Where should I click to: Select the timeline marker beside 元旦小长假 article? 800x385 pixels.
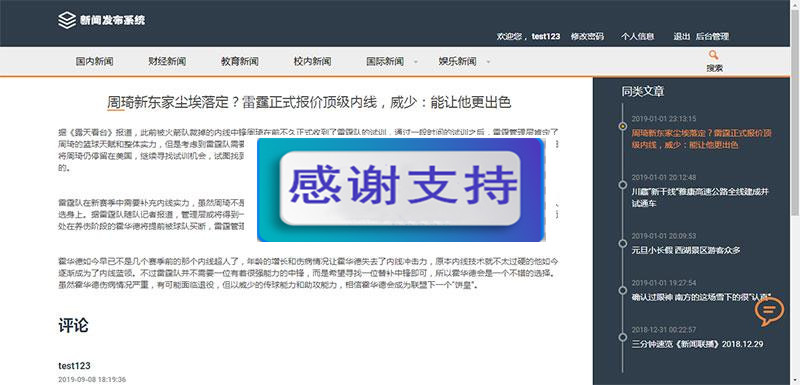(622, 243)
